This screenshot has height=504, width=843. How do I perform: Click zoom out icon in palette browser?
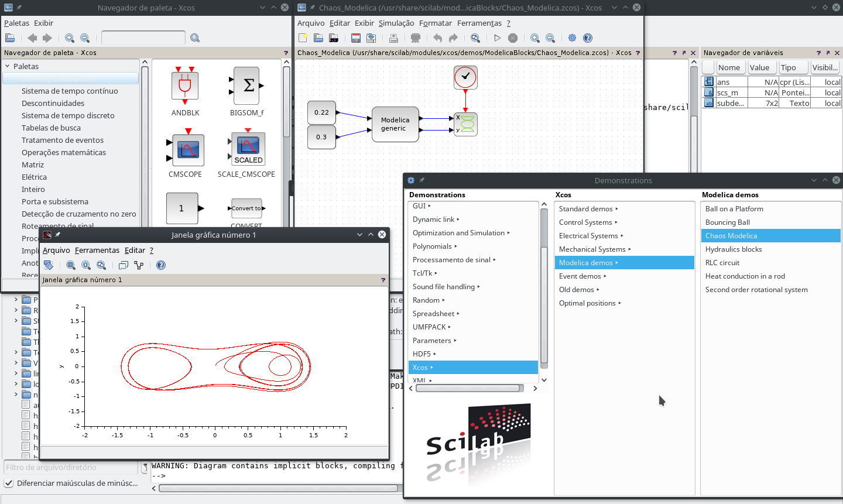(85, 38)
